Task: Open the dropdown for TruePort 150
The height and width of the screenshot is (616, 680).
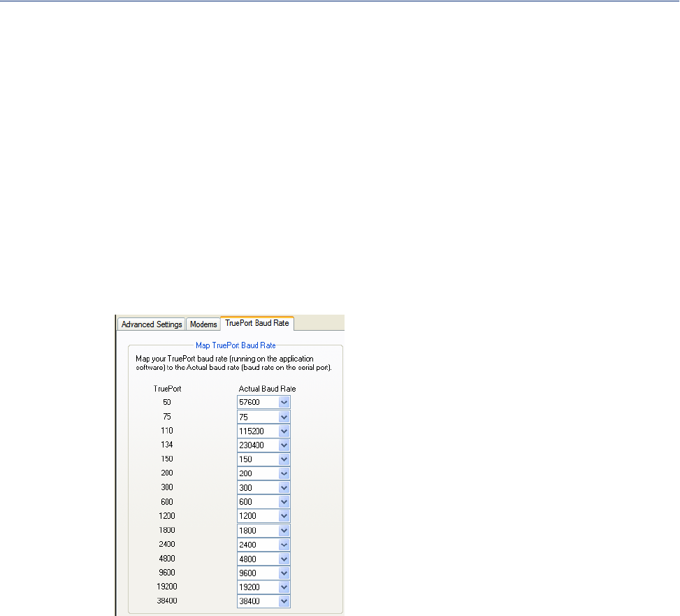Action: coord(284,459)
